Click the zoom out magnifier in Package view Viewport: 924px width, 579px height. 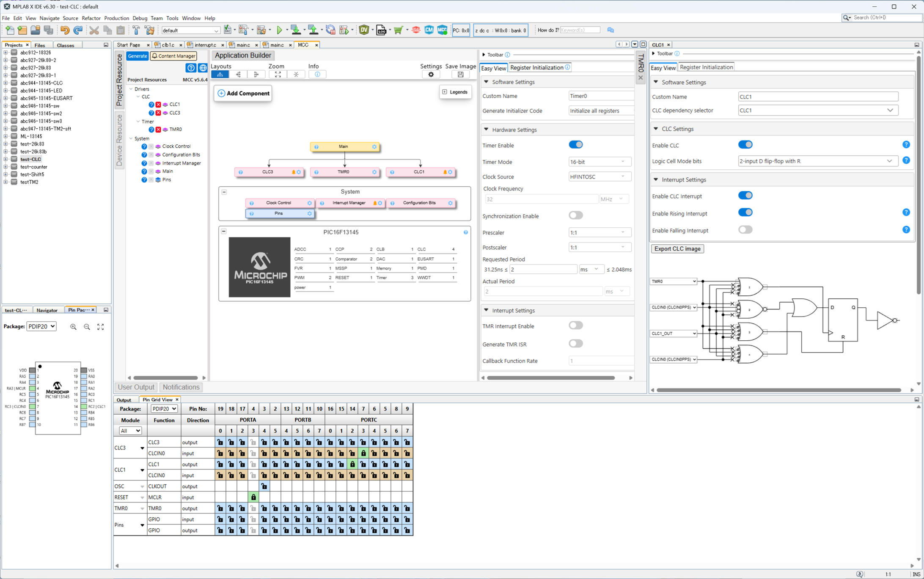tap(87, 327)
